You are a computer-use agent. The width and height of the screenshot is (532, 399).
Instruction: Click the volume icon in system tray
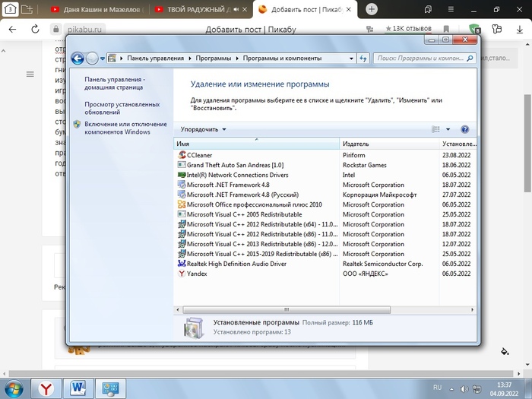point(464,389)
